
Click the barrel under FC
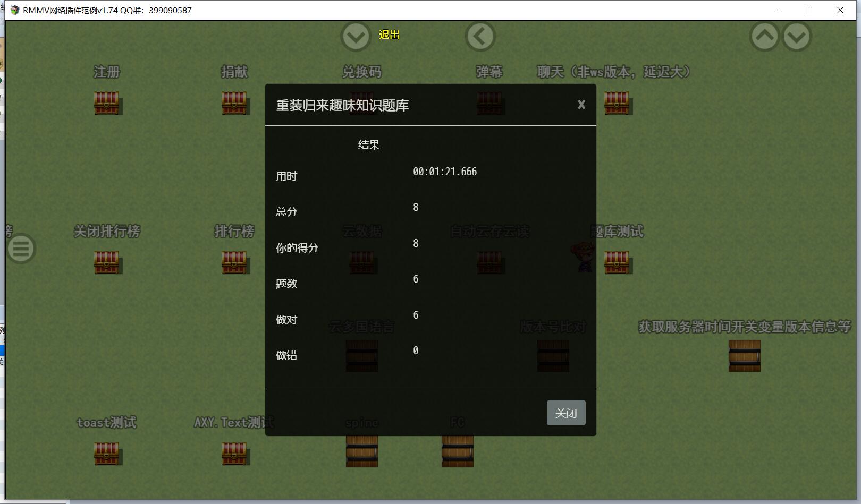pos(458,451)
